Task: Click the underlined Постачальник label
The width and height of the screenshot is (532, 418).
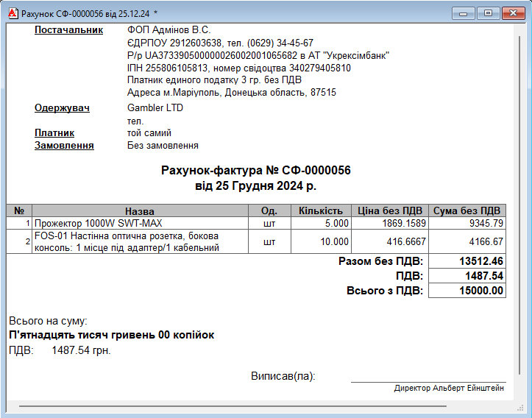Action: point(65,30)
